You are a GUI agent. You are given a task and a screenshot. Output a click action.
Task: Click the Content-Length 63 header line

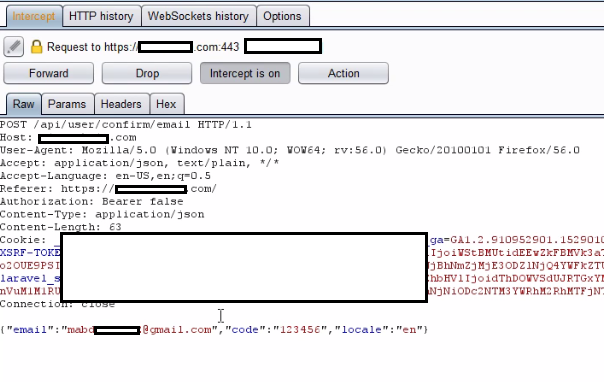[x=60, y=227]
